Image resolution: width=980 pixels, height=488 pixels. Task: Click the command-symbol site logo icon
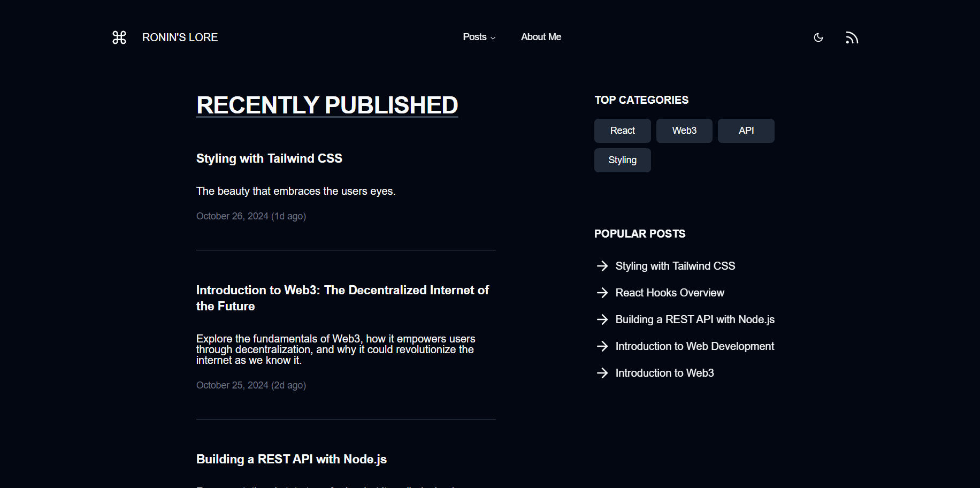tap(119, 37)
